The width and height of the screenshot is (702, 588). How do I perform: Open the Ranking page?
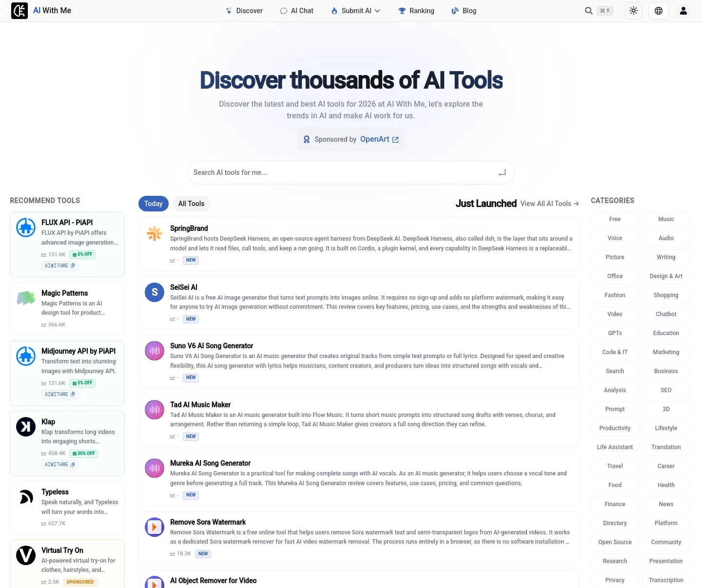click(416, 11)
